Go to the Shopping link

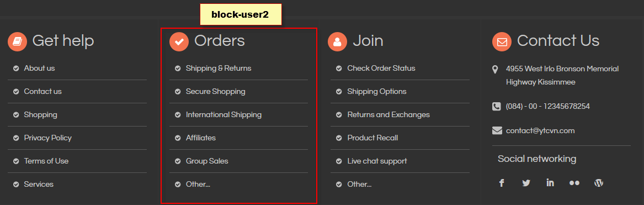(41, 114)
